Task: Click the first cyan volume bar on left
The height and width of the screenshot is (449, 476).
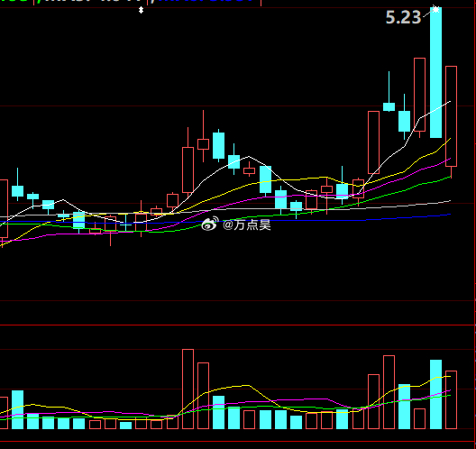Action: (18, 409)
